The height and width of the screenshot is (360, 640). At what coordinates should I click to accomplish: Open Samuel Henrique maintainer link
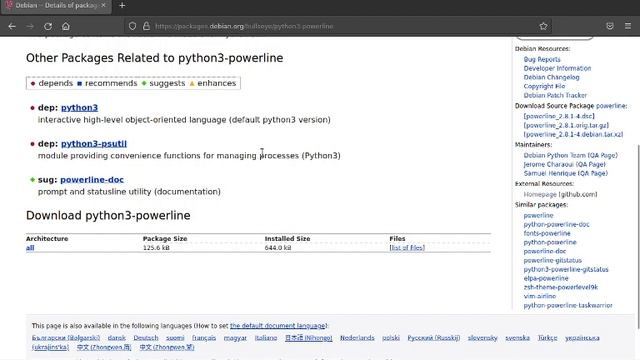click(x=549, y=173)
